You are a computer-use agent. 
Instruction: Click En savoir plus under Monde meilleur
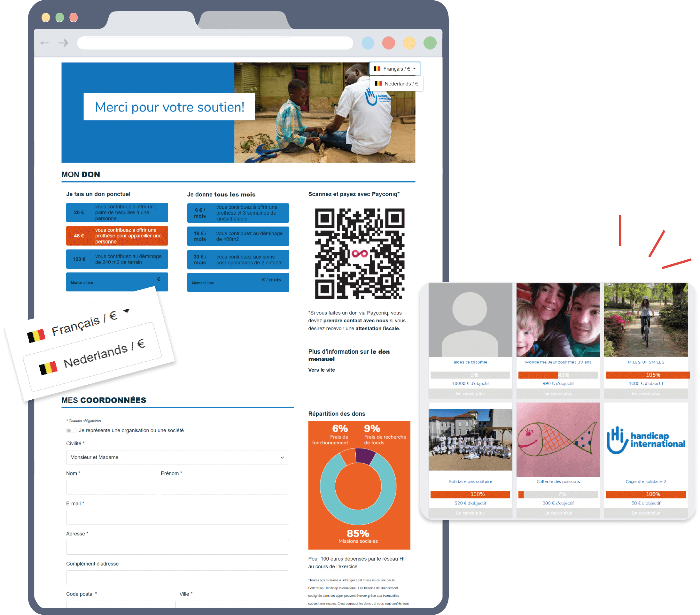558,393
